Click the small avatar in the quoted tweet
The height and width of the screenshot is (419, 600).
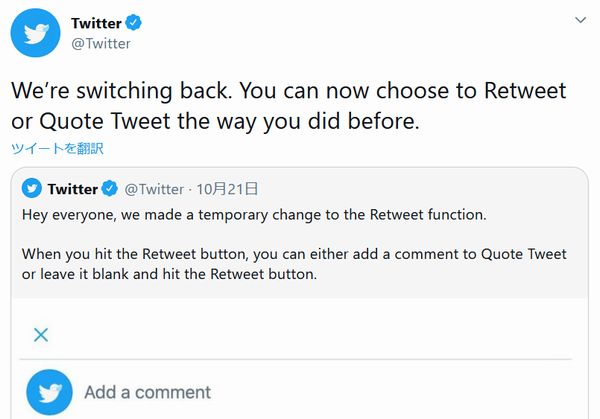(x=32, y=188)
